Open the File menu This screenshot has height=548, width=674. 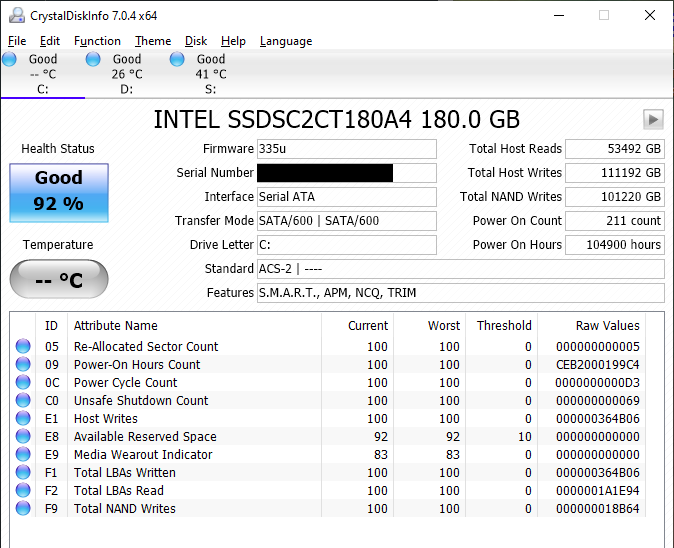click(17, 41)
